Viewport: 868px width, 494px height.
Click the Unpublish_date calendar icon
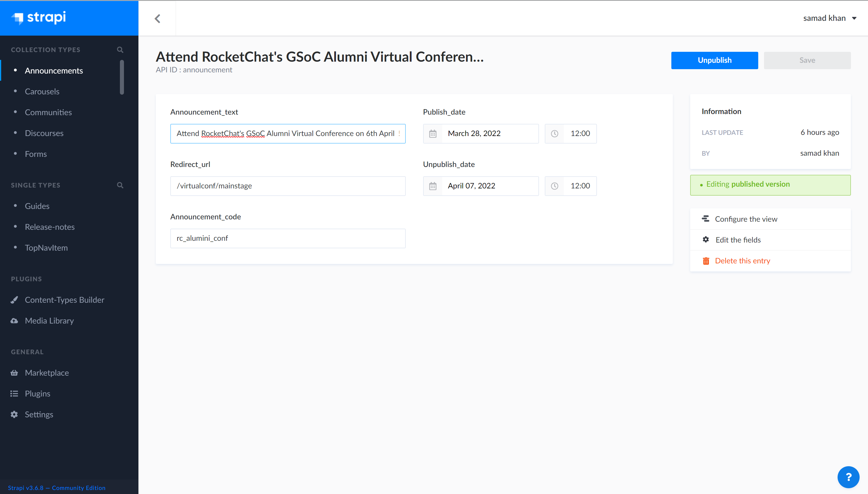coord(432,186)
